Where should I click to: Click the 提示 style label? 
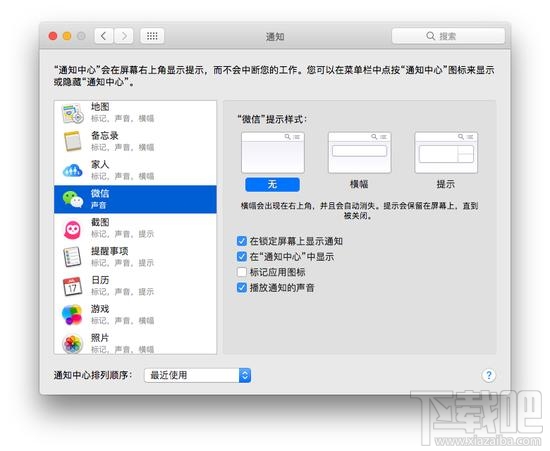coord(445,184)
